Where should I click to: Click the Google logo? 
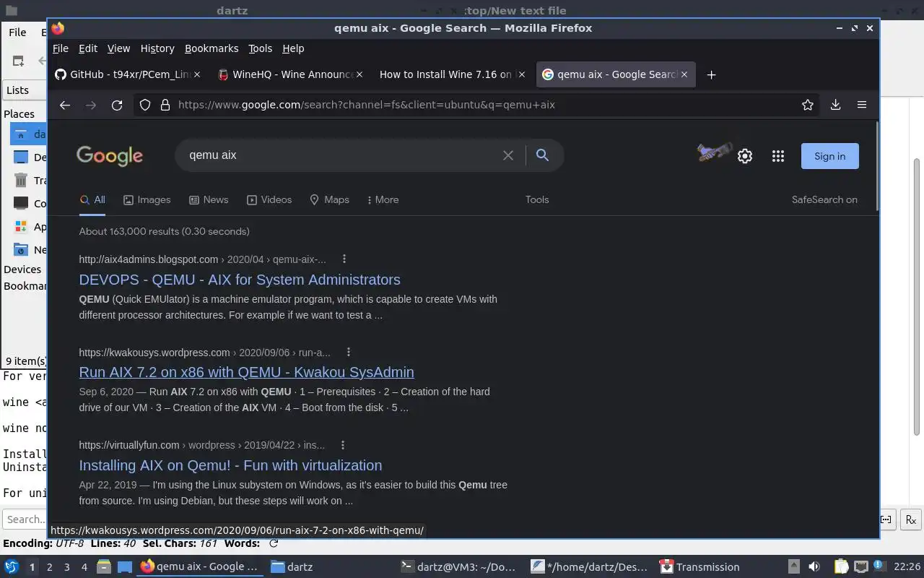(110, 156)
